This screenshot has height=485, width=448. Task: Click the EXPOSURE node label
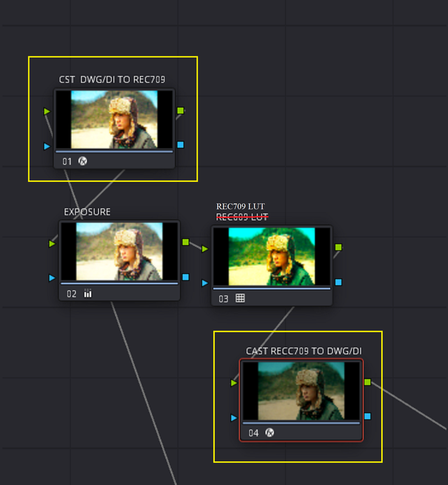(87, 212)
